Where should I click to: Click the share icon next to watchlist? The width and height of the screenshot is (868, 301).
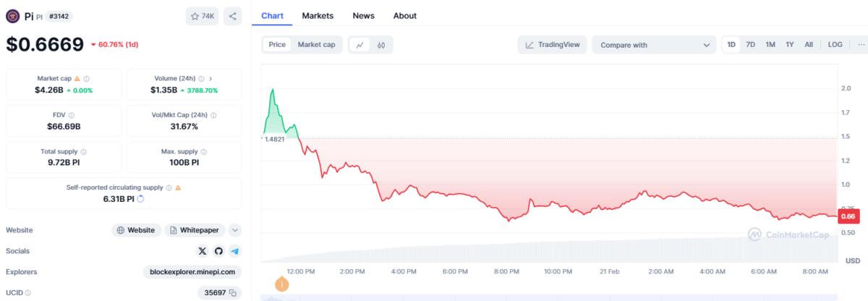coord(233,15)
